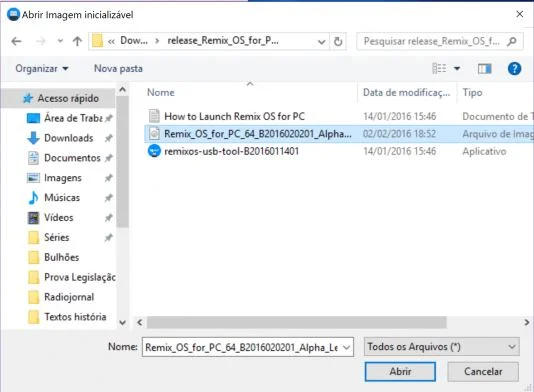Open Documentos in the sidebar
Screen dimensions: 534x392
pos(72,158)
